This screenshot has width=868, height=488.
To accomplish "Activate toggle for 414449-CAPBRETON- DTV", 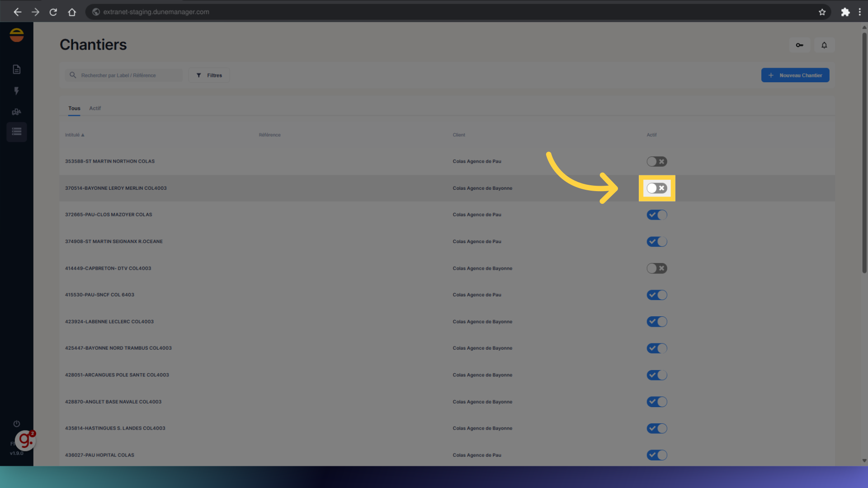I will point(656,268).
